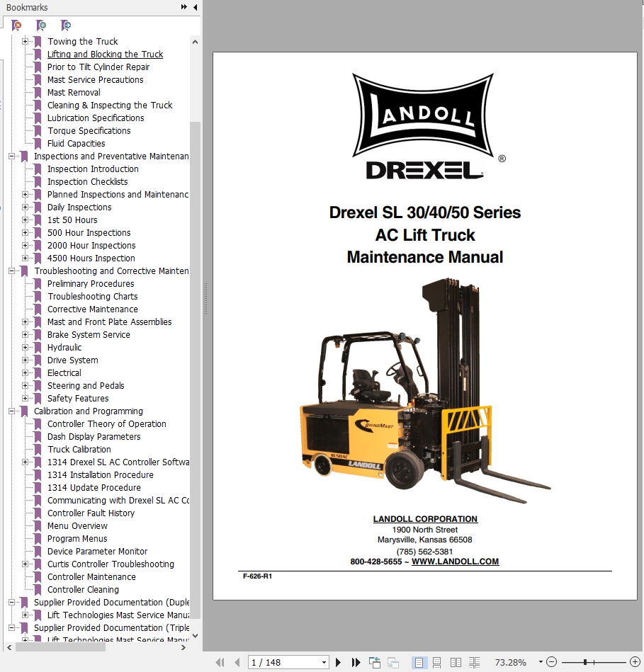Expand Curtis Controller Troubleshooting bookmark
This screenshot has height=672, width=644.
[25, 564]
